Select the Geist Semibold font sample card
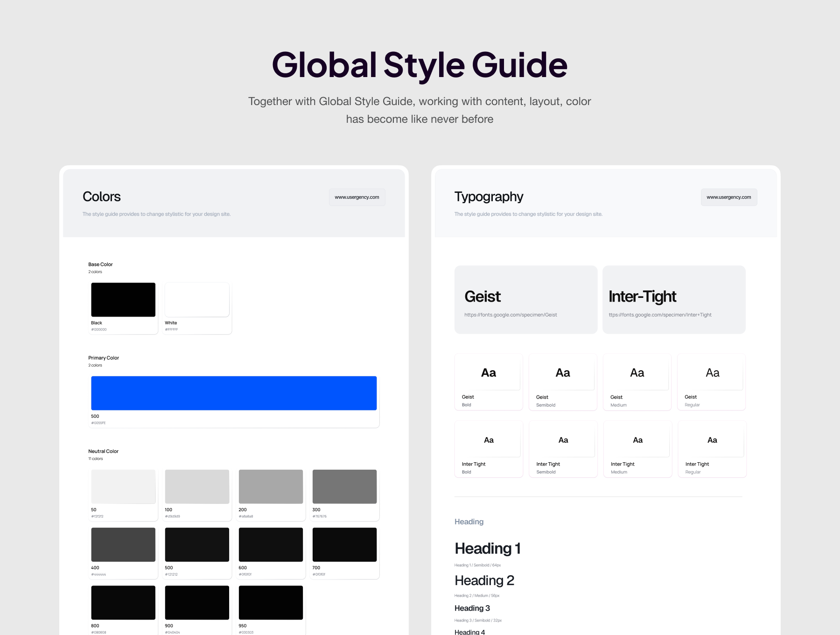The height and width of the screenshot is (635, 840). (562, 382)
